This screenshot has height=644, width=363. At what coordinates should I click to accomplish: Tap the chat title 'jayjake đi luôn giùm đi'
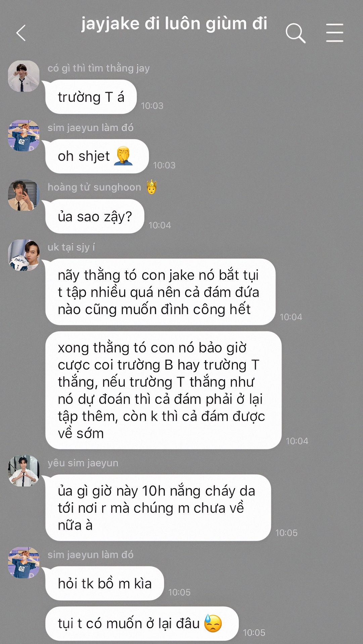coord(174,24)
